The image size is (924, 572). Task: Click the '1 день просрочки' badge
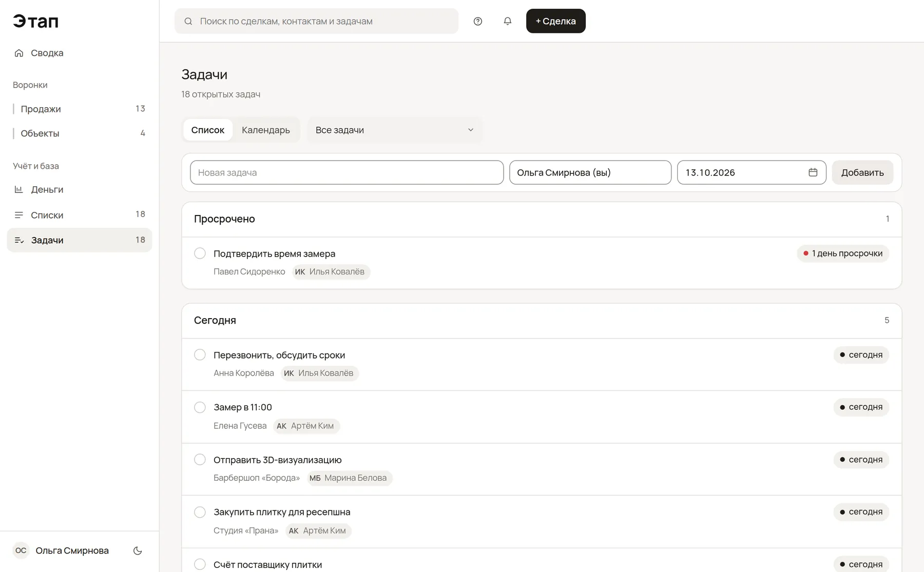843,253
